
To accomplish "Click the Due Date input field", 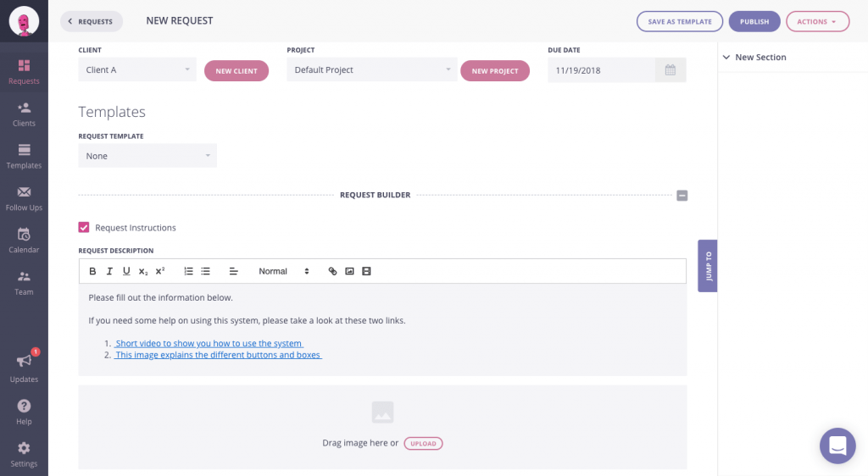I will pos(601,70).
